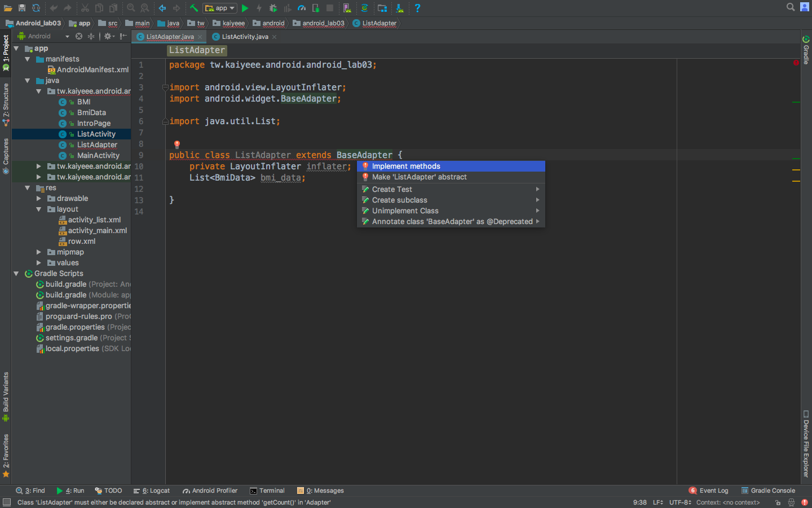Screen dimensions: 812x508
Task: Click the Help question mark icon
Action: (x=417, y=8)
